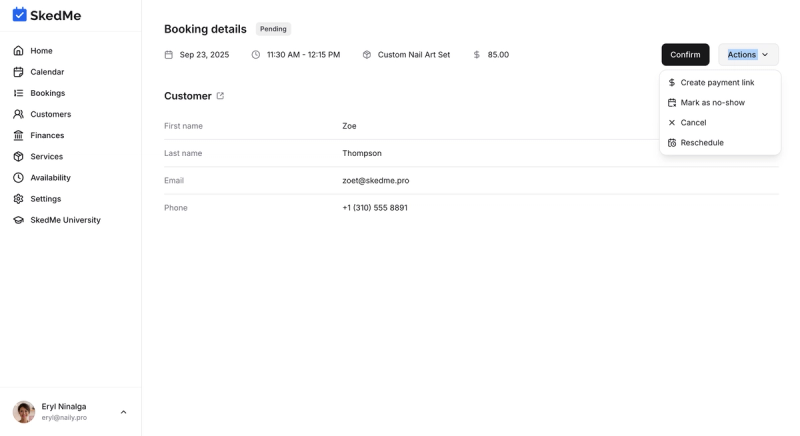This screenshot has height=436, width=800.
Task: Click the Phone field label
Action: 176,208
